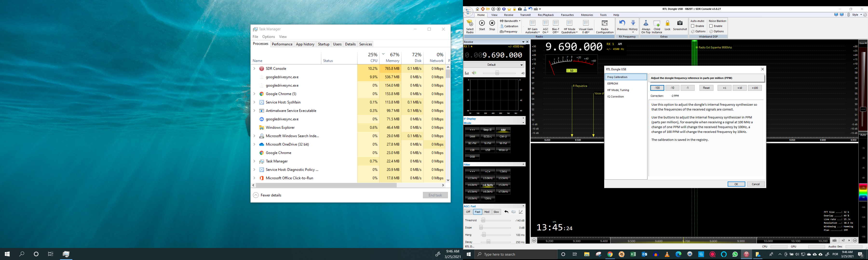Switch to the Performance tab

pos(282,44)
